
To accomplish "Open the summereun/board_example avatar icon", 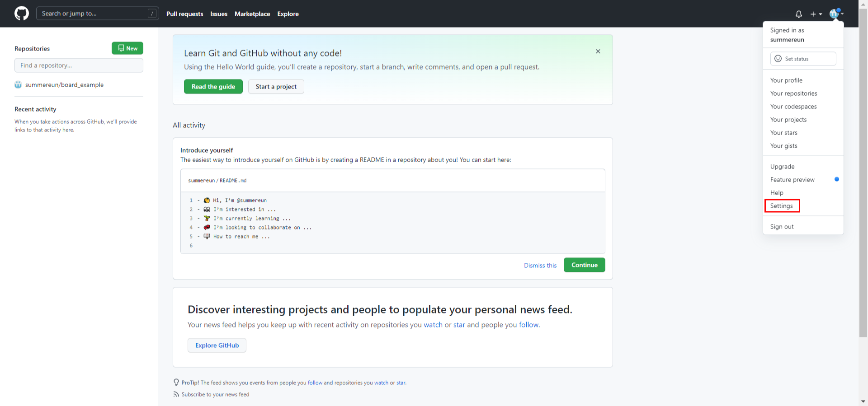I will pyautogui.click(x=18, y=85).
